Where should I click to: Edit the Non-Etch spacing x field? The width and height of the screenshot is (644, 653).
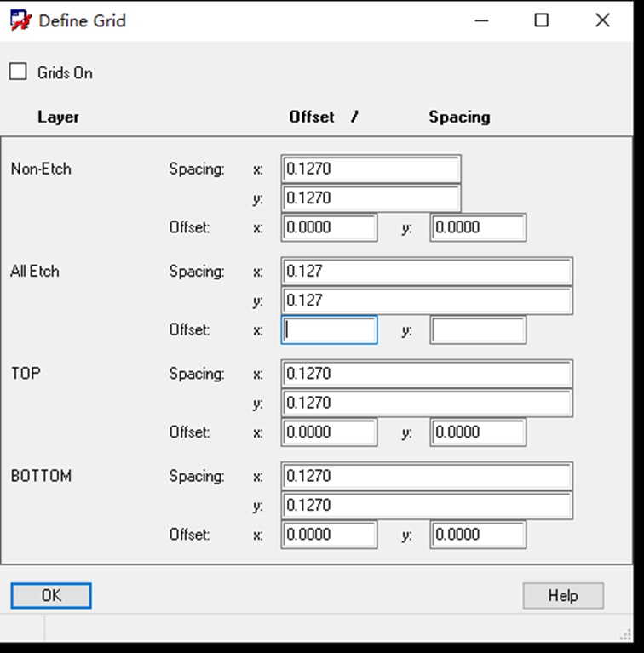click(x=371, y=169)
